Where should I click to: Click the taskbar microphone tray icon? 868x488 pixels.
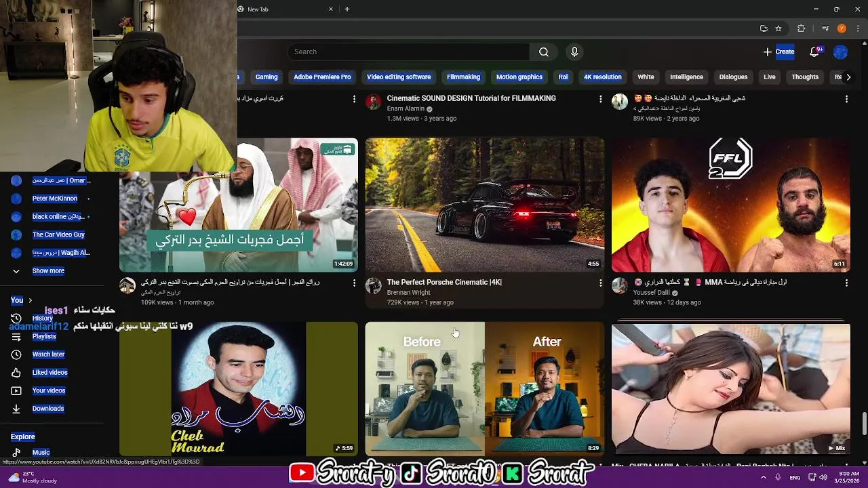point(778,477)
